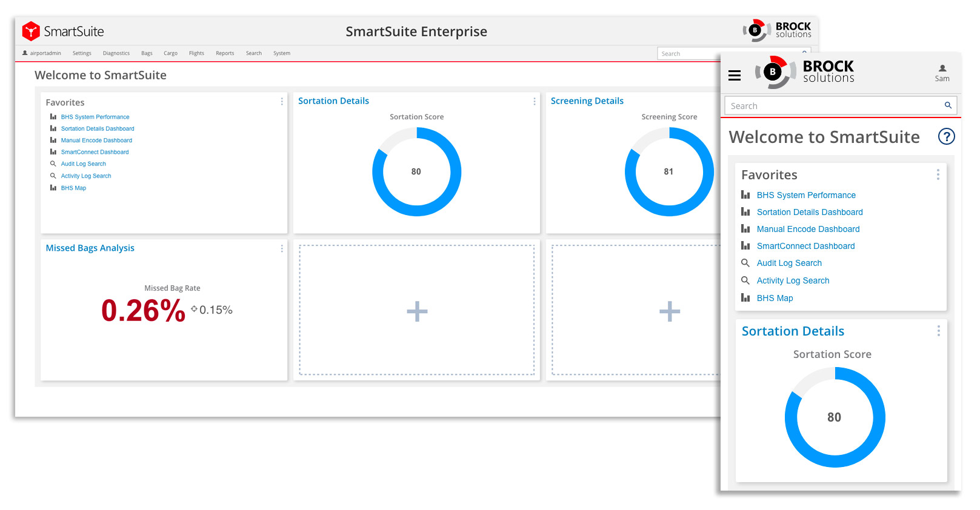980x510 pixels.
Task: Click chart icon beside mobile BHS System Performance
Action: 745,194
